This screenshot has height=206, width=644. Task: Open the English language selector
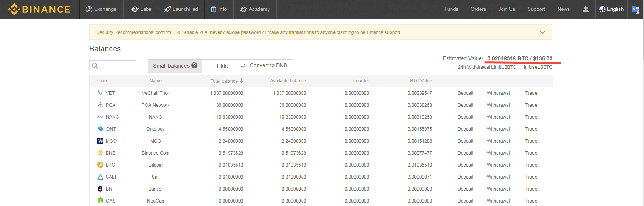coord(612,9)
